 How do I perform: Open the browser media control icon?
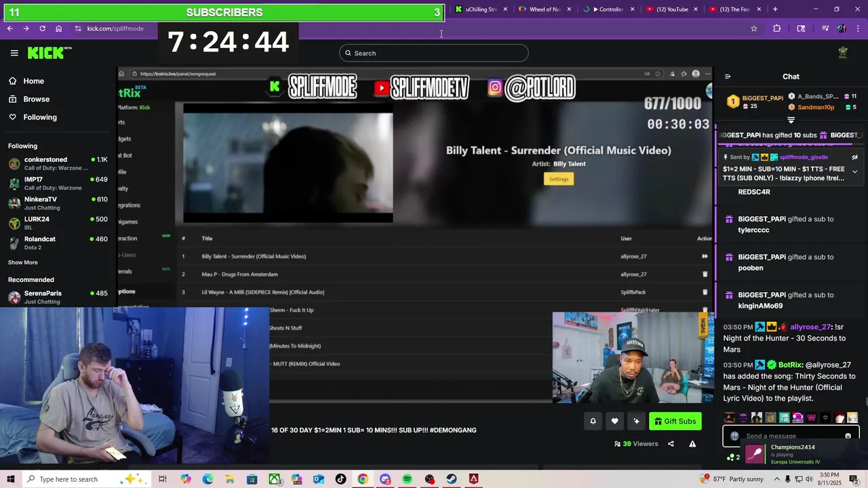(825, 28)
